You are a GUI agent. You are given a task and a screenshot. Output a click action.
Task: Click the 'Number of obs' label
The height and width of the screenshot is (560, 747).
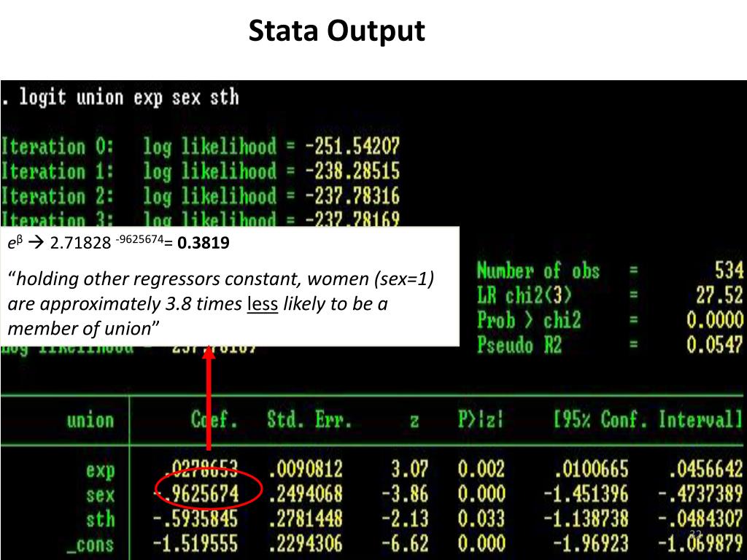538,271
